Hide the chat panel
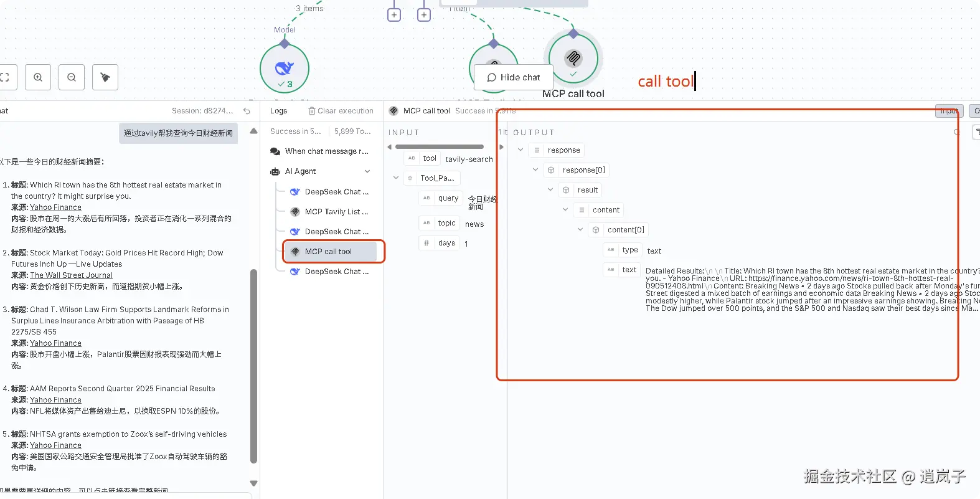 pos(514,77)
